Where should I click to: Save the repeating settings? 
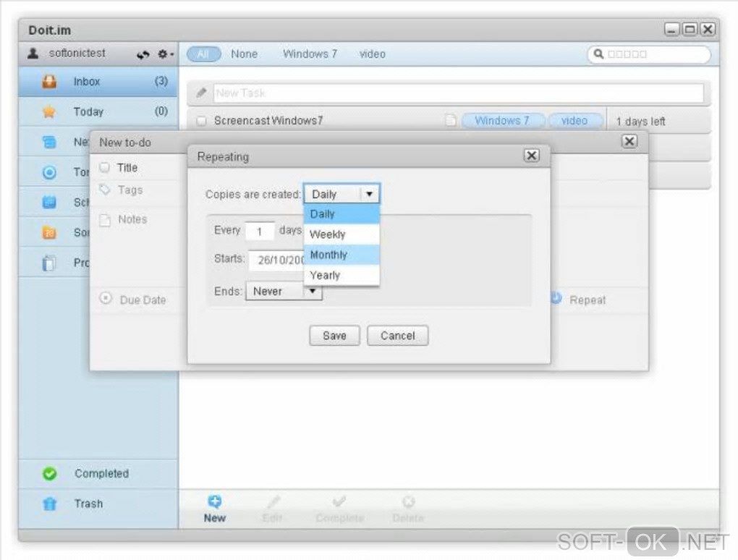(335, 336)
